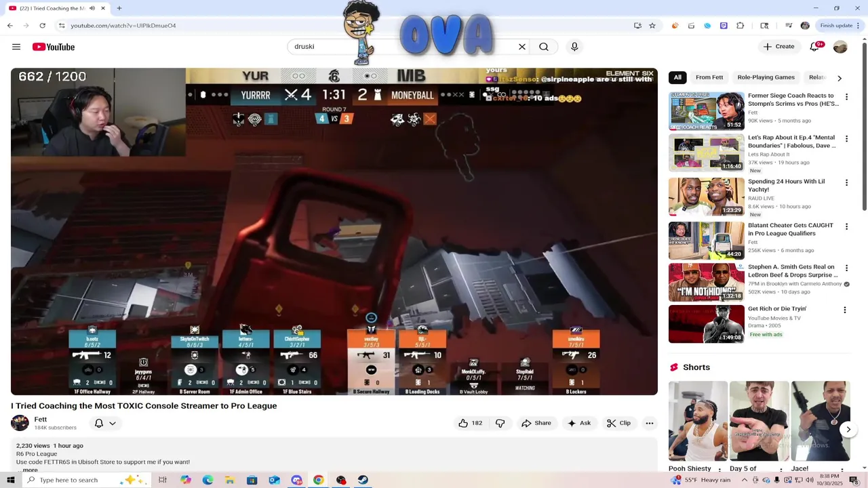This screenshot has width=868, height=488.
Task: Click the Create button
Action: 778,47
